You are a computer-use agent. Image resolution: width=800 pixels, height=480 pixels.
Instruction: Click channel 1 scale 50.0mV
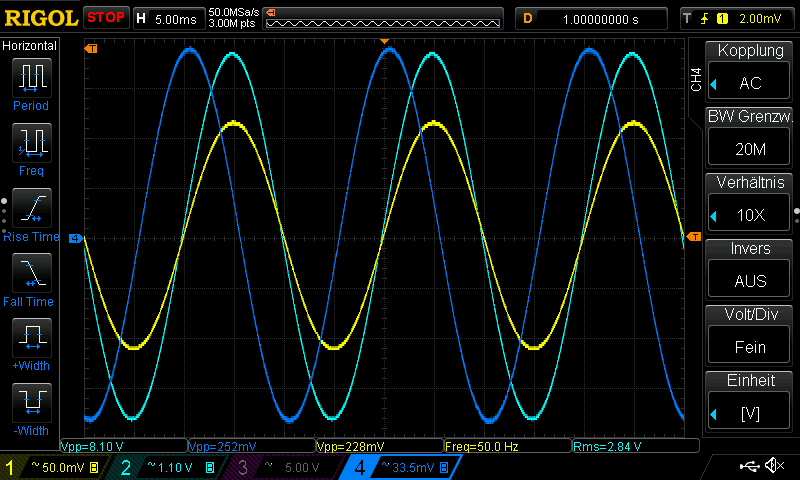coord(63,467)
